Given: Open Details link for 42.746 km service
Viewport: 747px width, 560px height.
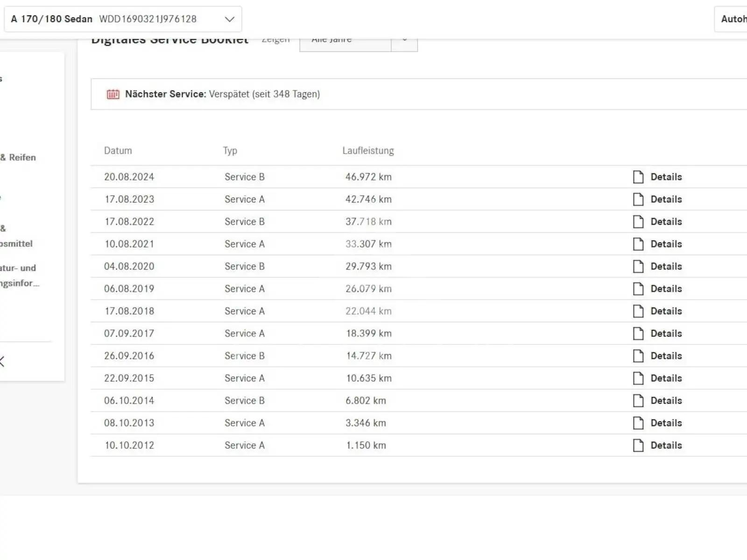Looking at the screenshot, I should pos(666,199).
